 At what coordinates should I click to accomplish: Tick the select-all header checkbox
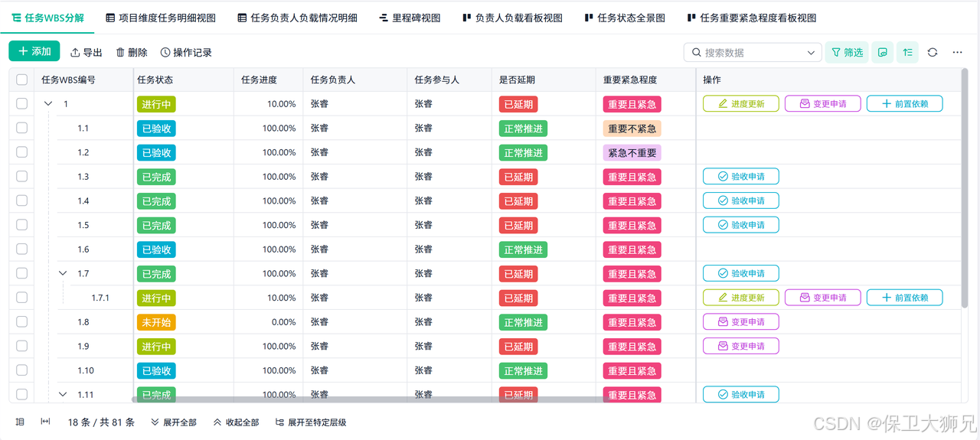tap(21, 80)
